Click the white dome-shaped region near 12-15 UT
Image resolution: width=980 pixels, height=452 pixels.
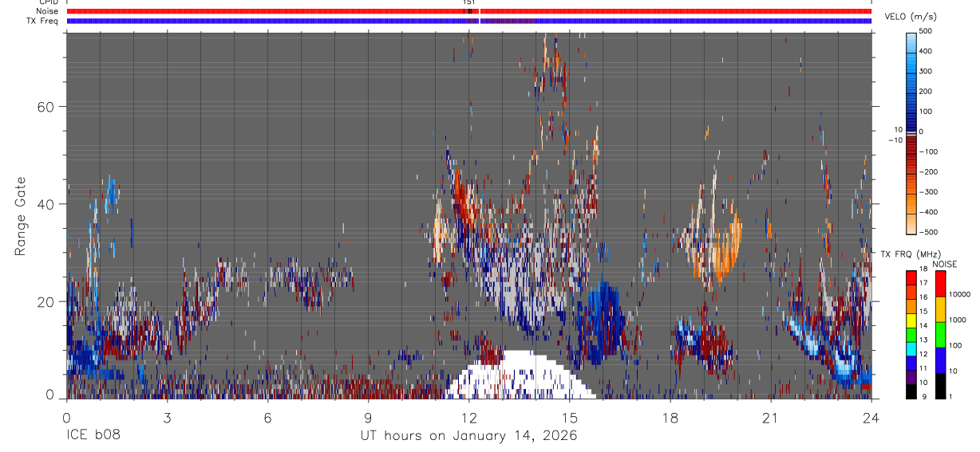pos(520,376)
